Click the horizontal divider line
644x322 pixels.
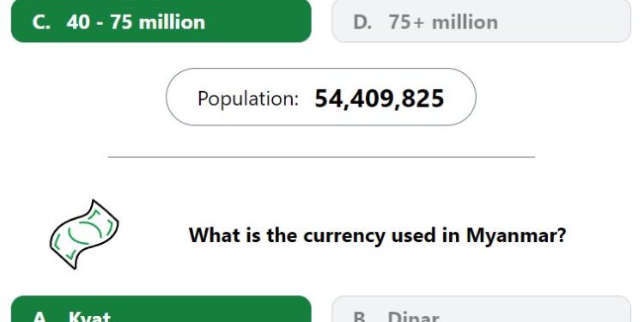[321, 157]
